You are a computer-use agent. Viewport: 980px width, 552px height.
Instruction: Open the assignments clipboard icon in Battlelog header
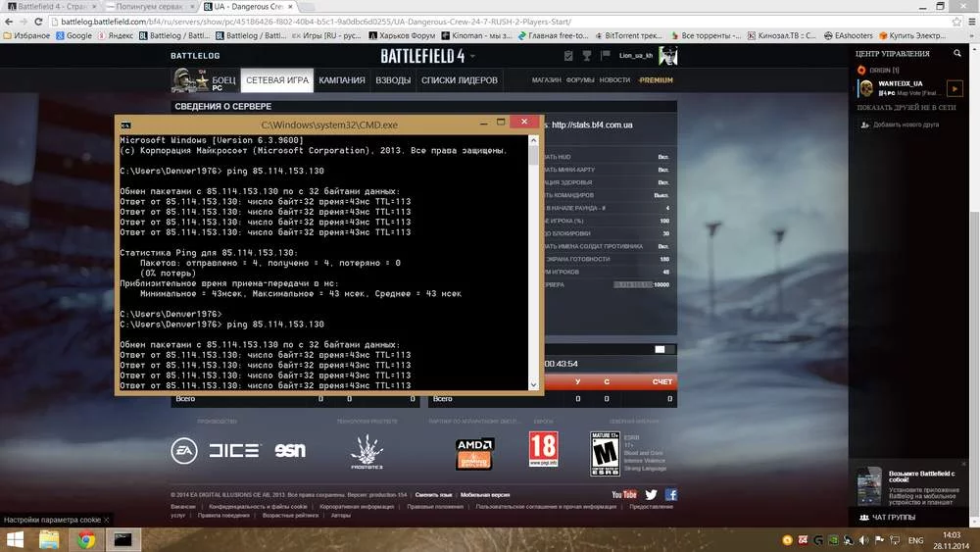568,56
